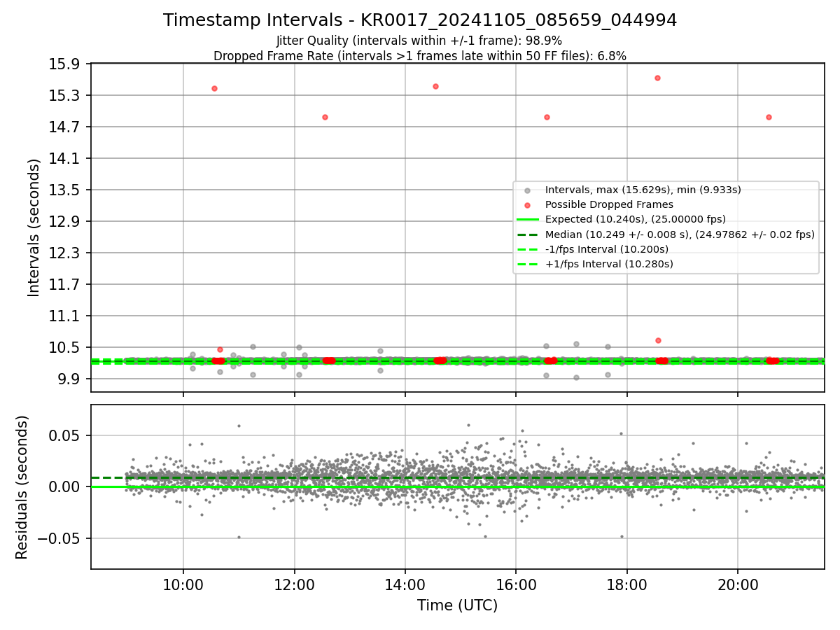Image resolution: width=840 pixels, height=630 pixels.
Task: Click the 'Residuals (seconds)' y-axis label
Action: coord(22,487)
